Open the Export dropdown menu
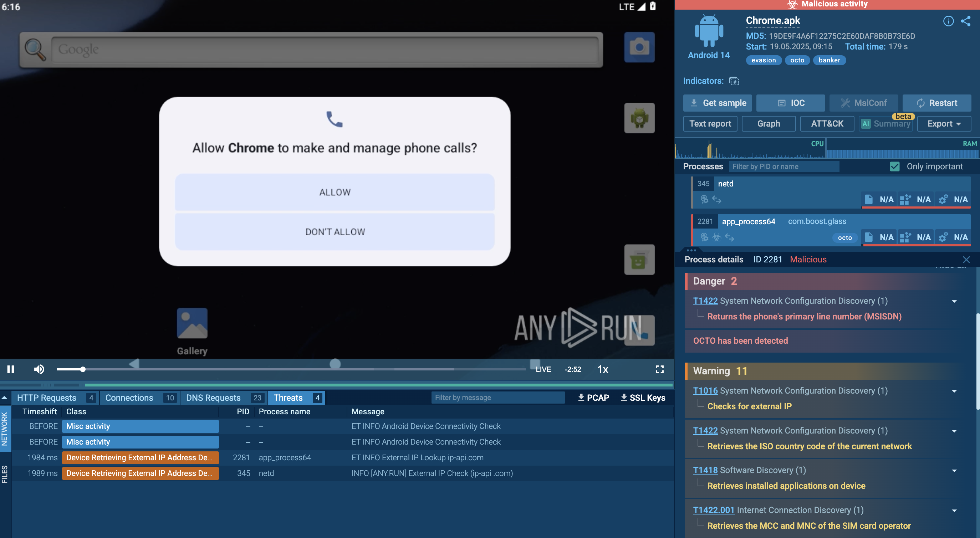 pos(944,124)
